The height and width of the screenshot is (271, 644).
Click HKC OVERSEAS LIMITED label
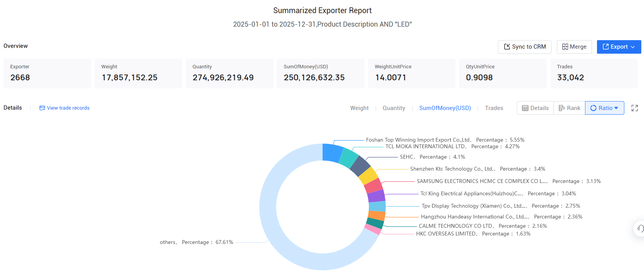pyautogui.click(x=473, y=234)
